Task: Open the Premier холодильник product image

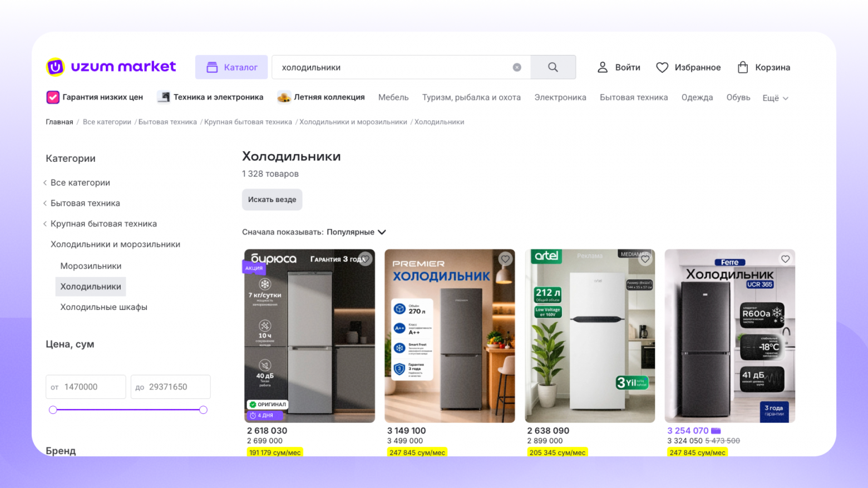Action: tap(450, 336)
